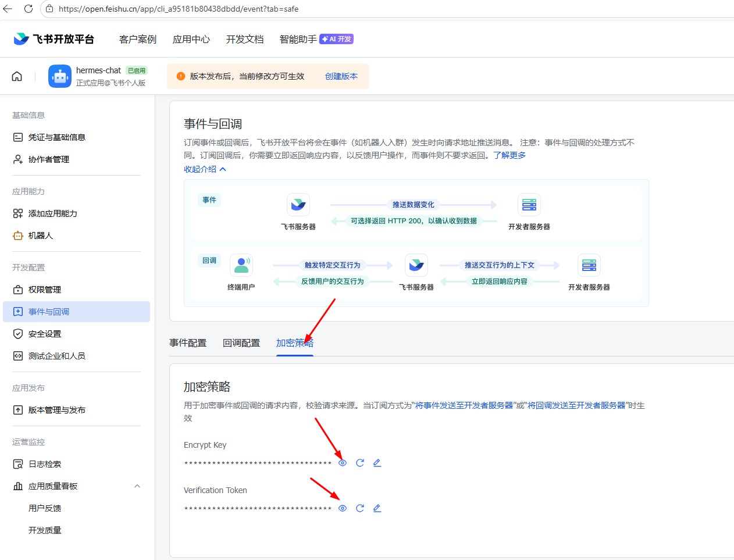Image resolution: width=734 pixels, height=560 pixels.
Task: Click the 飞书服务器 icon in 事件 diagram
Action: (298, 205)
